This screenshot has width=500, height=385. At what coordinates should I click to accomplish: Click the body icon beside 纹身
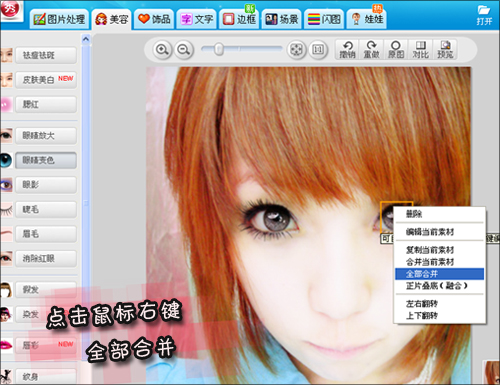[6, 377]
